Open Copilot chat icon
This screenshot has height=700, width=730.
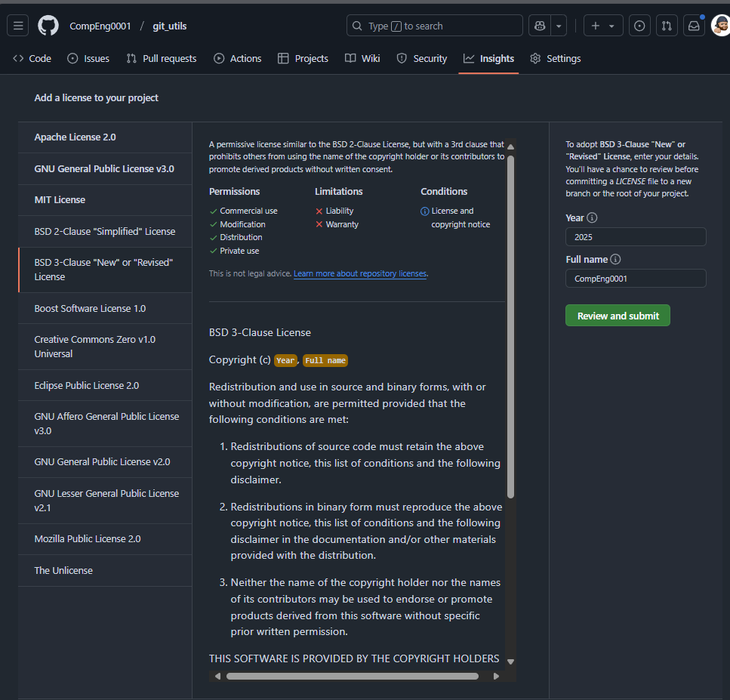point(540,26)
